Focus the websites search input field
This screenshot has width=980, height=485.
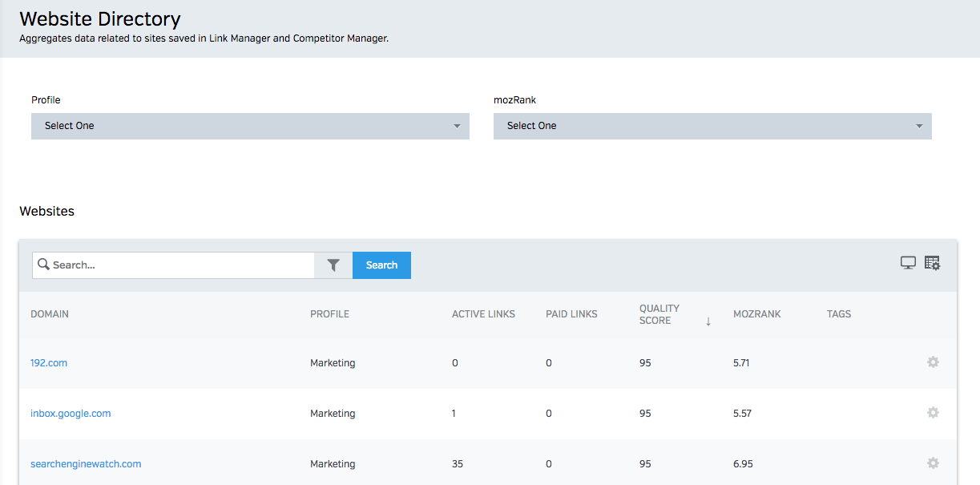click(180, 265)
